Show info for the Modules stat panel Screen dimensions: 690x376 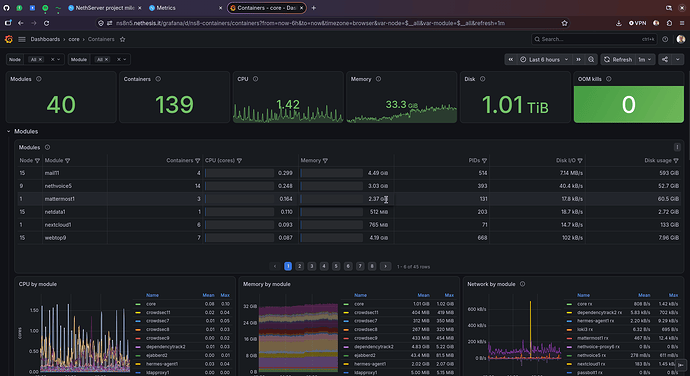(x=39, y=79)
